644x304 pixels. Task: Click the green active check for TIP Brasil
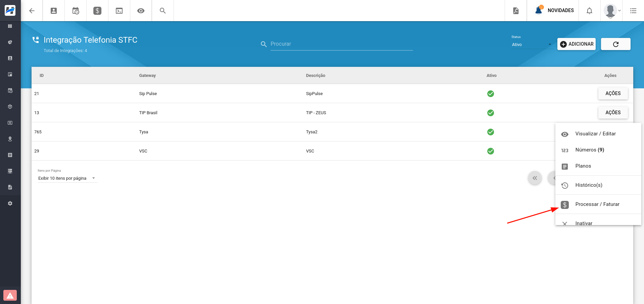click(x=491, y=113)
